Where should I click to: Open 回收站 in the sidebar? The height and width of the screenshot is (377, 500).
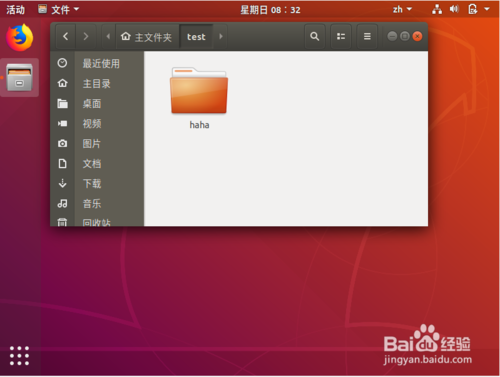coord(97,222)
